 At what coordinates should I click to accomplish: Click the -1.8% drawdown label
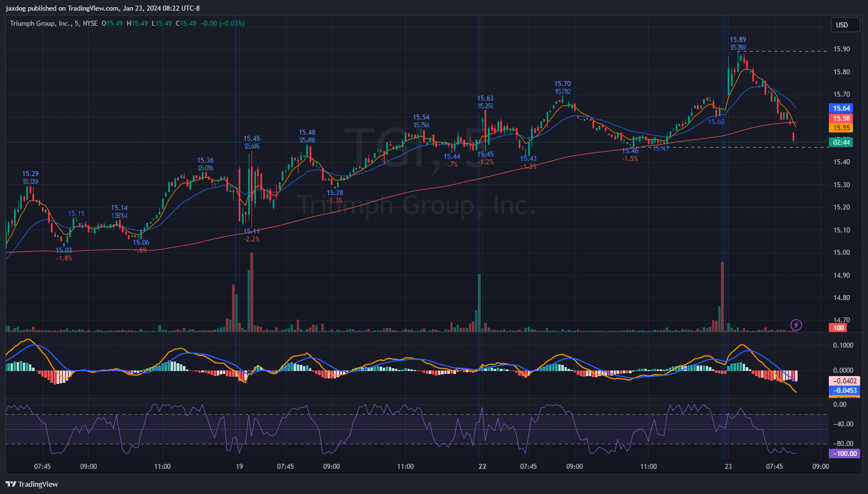[64, 258]
